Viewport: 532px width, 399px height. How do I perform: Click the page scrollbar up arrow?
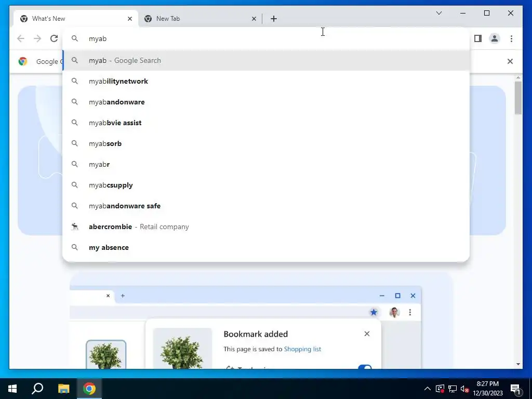pyautogui.click(x=518, y=78)
